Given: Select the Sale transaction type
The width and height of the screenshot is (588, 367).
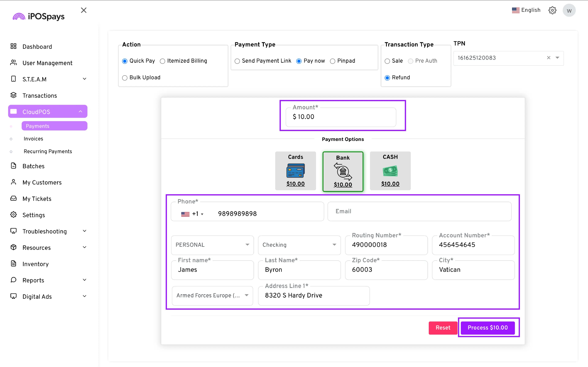Looking at the screenshot, I should pyautogui.click(x=387, y=61).
